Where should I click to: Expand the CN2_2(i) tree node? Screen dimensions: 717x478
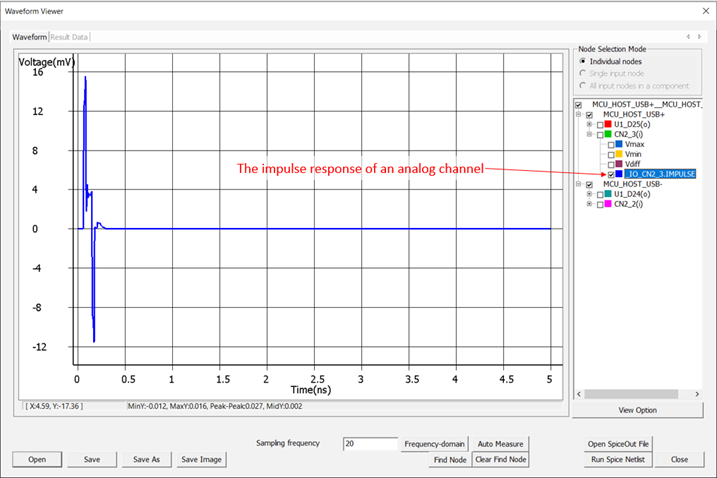[590, 204]
